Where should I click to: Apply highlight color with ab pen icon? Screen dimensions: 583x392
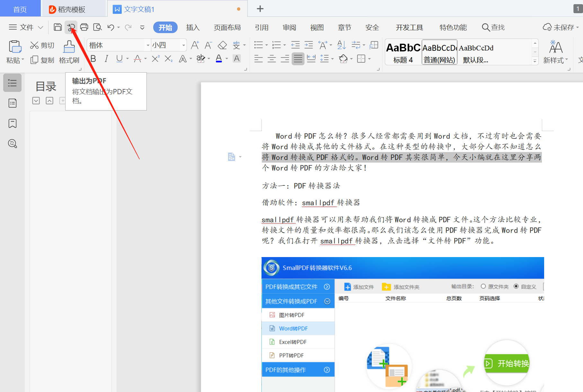(201, 58)
